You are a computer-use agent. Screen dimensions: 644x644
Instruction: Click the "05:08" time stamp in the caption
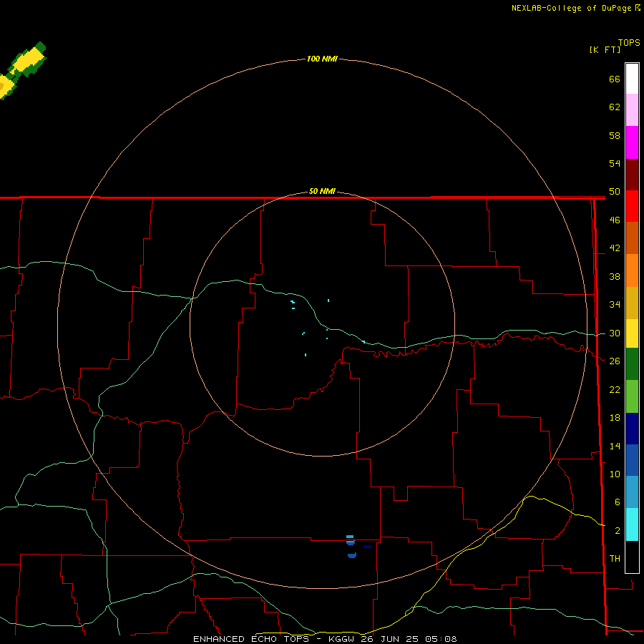[441, 639]
